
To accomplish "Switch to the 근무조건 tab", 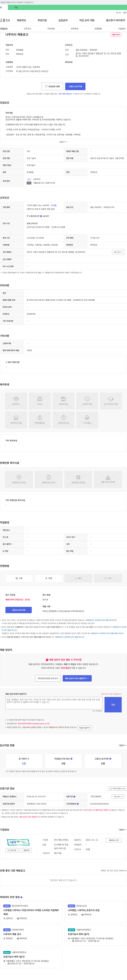I will (28, 29).
